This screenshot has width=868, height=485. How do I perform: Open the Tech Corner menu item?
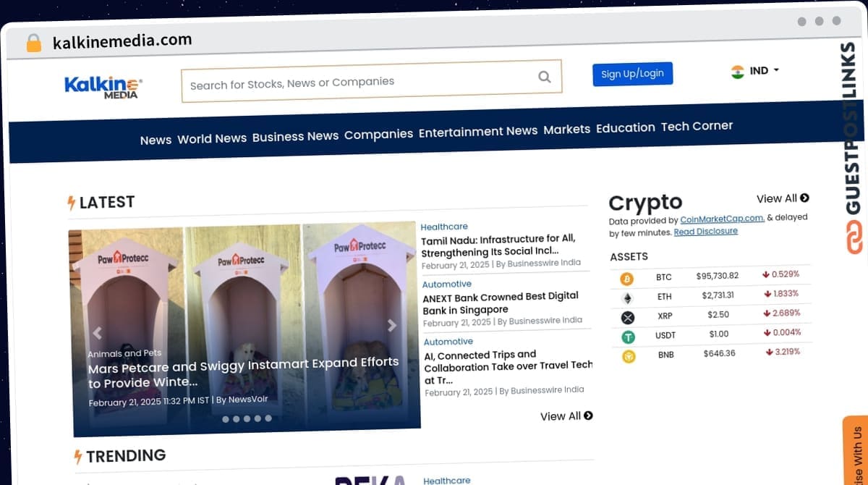point(697,126)
